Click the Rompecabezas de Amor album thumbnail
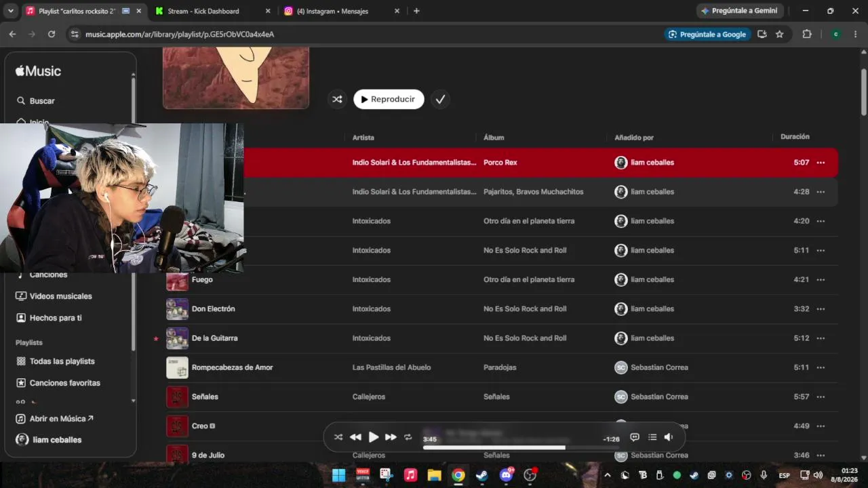Image resolution: width=868 pixels, height=488 pixels. coord(177,367)
